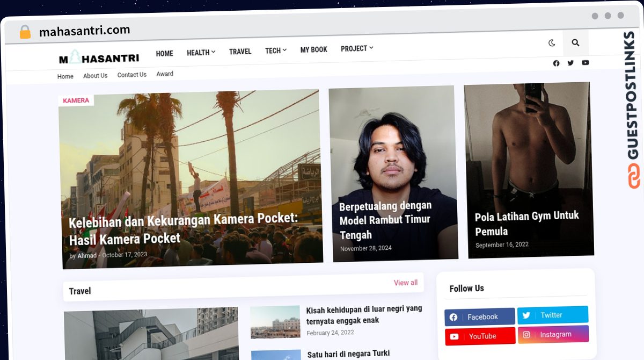Click the Twitter button in Follow Us
The height and width of the screenshot is (360, 644).
click(x=553, y=315)
